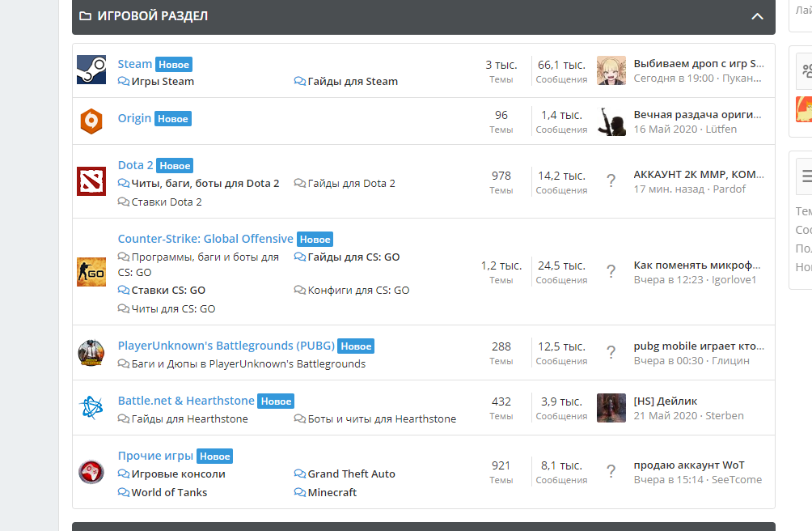Click the PUBG forum logo icon
Image resolution: width=812 pixels, height=531 pixels.
(x=91, y=353)
